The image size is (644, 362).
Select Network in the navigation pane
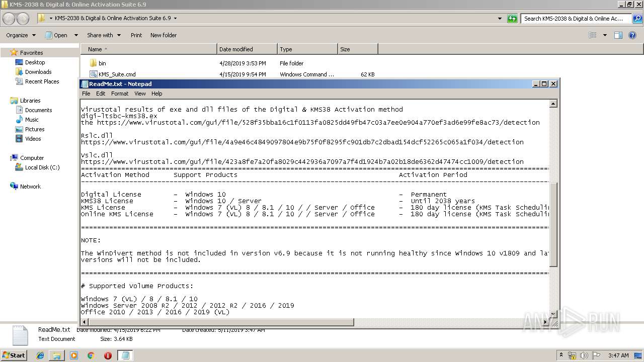coord(30,187)
